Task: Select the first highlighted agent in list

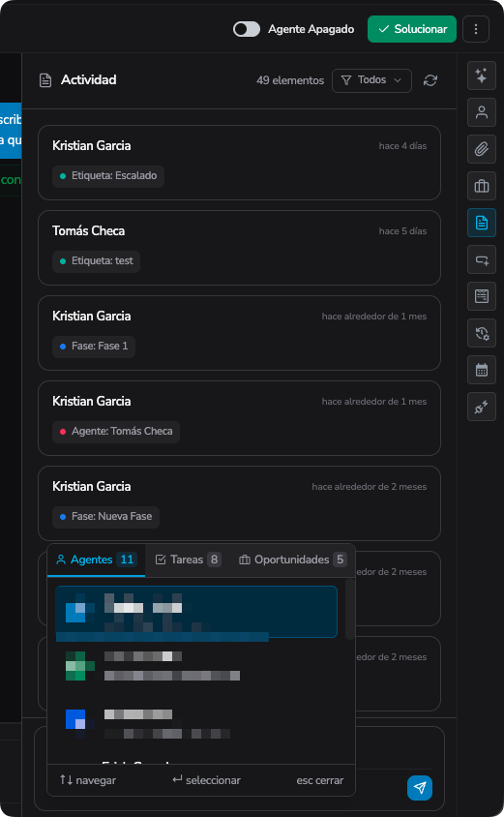Action: tap(196, 612)
